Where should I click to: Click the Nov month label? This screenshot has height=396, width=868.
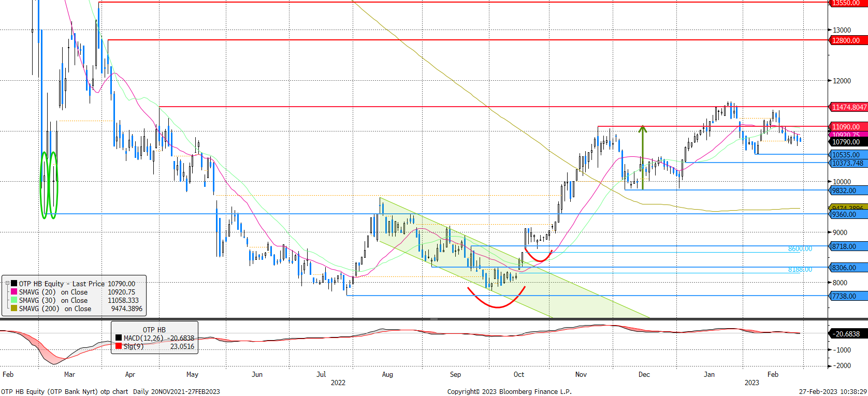coord(581,374)
